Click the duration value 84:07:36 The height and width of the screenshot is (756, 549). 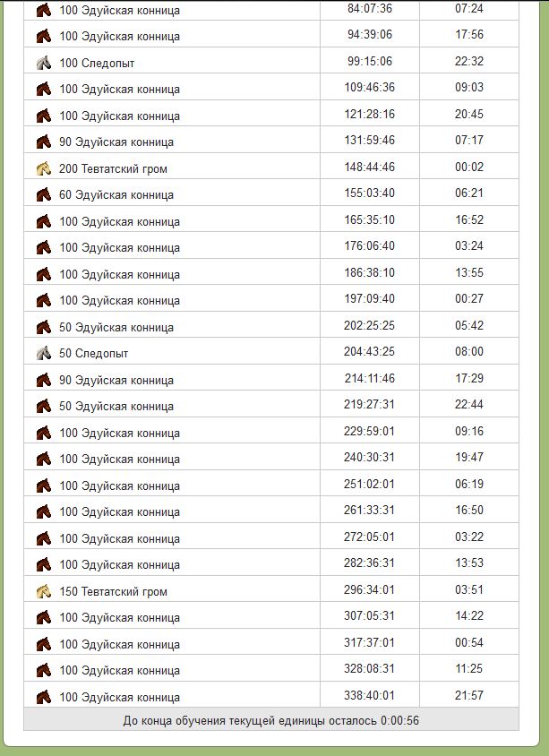(x=370, y=8)
